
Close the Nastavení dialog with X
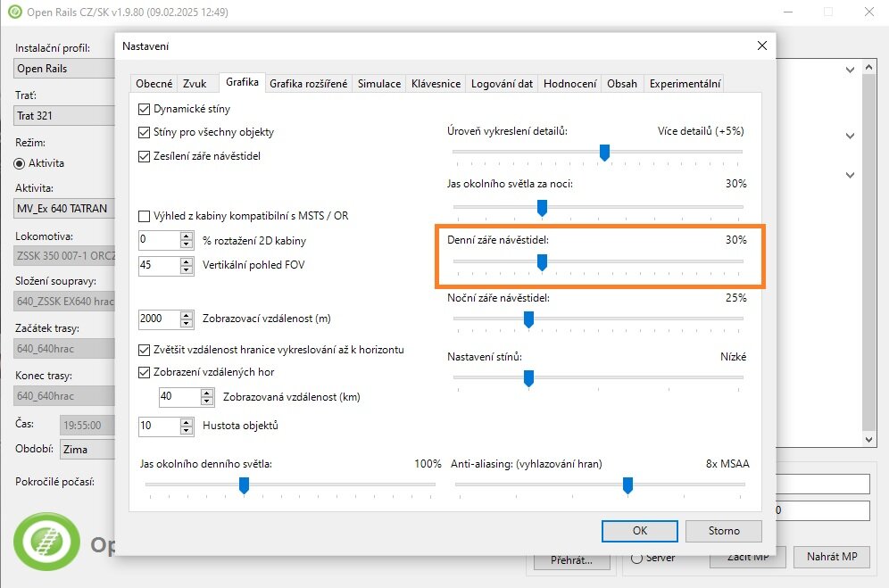(x=761, y=46)
